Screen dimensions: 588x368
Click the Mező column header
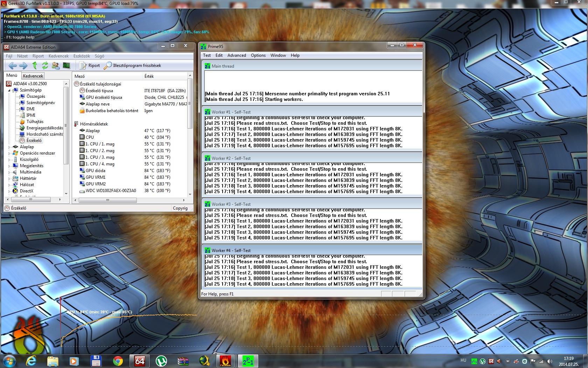107,76
